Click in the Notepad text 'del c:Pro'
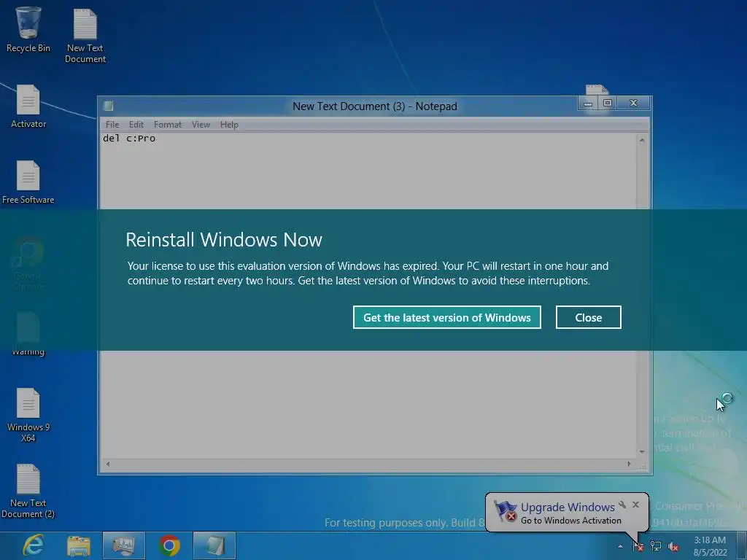This screenshot has height=560, width=747. 129,138
